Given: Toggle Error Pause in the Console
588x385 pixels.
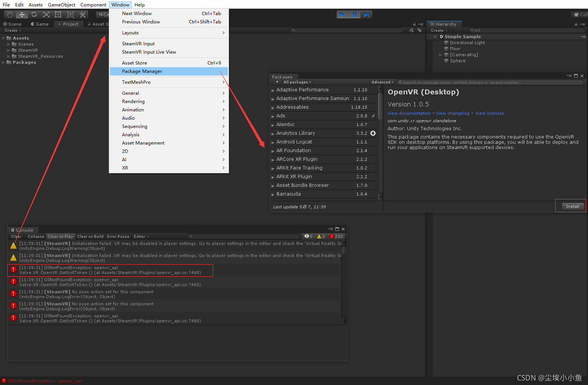Looking at the screenshot, I should (118, 237).
